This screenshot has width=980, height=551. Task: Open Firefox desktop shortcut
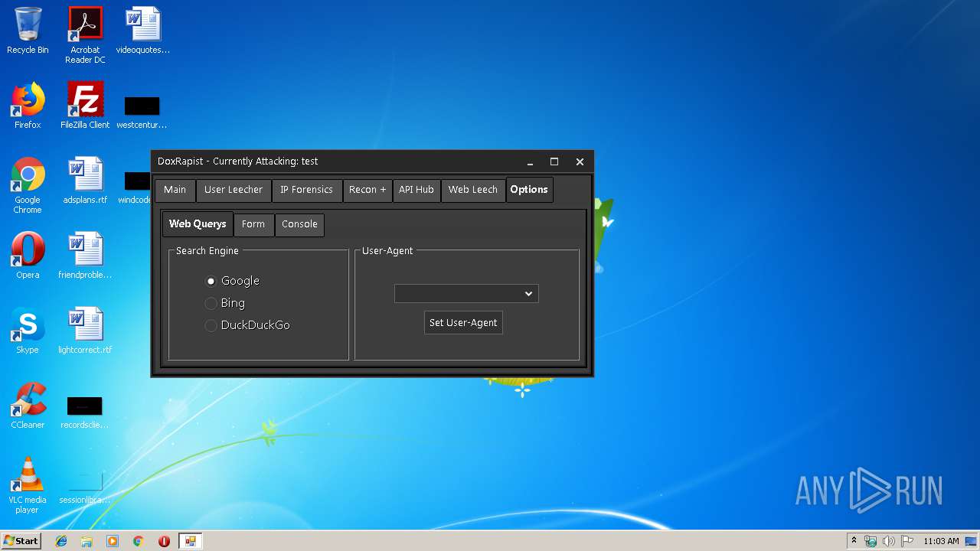28,106
